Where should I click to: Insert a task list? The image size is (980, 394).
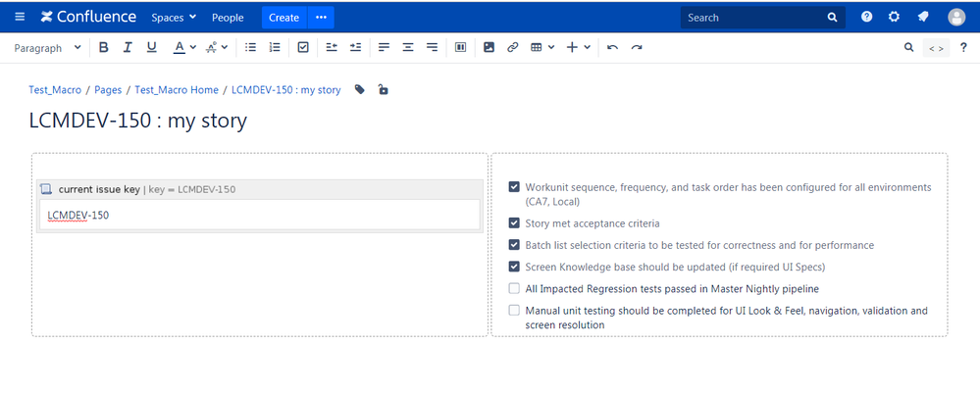click(x=303, y=47)
